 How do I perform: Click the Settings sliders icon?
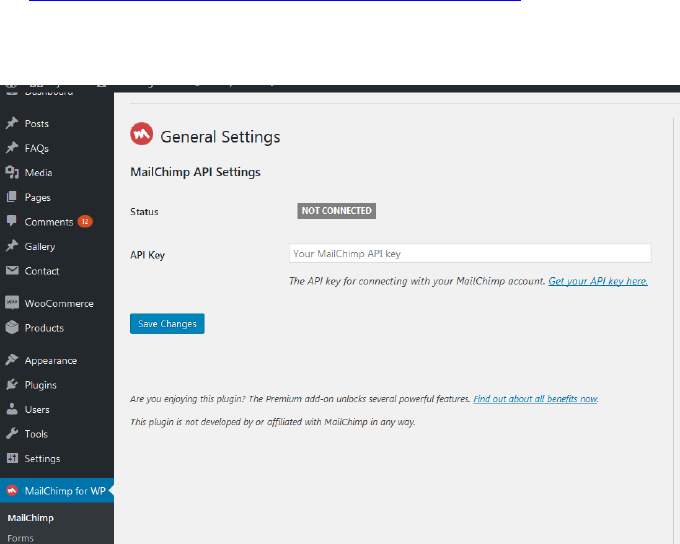point(12,458)
